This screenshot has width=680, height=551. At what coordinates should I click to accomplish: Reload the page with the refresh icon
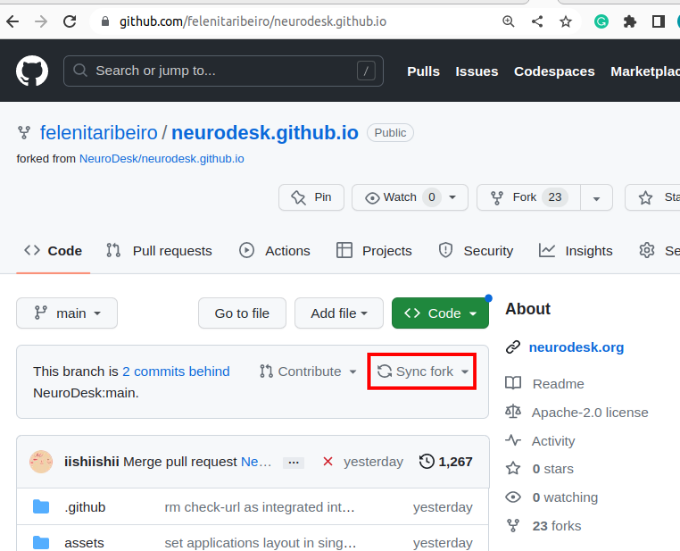coord(70,21)
